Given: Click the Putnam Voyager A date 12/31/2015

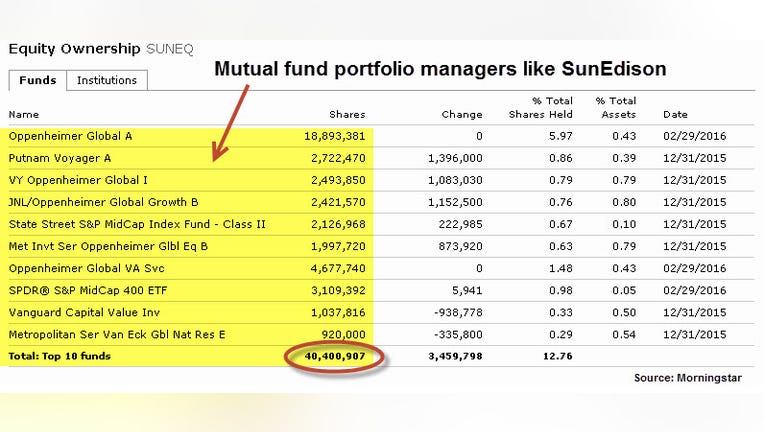Looking at the screenshot, I should tap(694, 158).
